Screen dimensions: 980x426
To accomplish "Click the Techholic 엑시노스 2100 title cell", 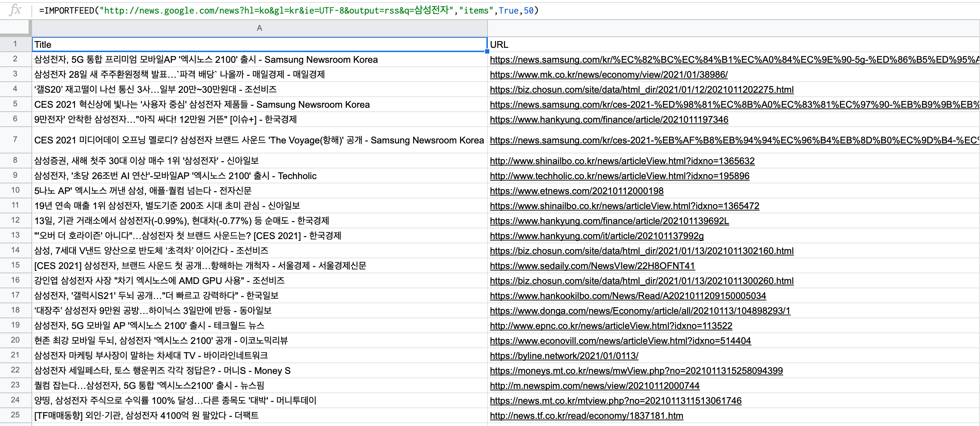I will pos(175,176).
